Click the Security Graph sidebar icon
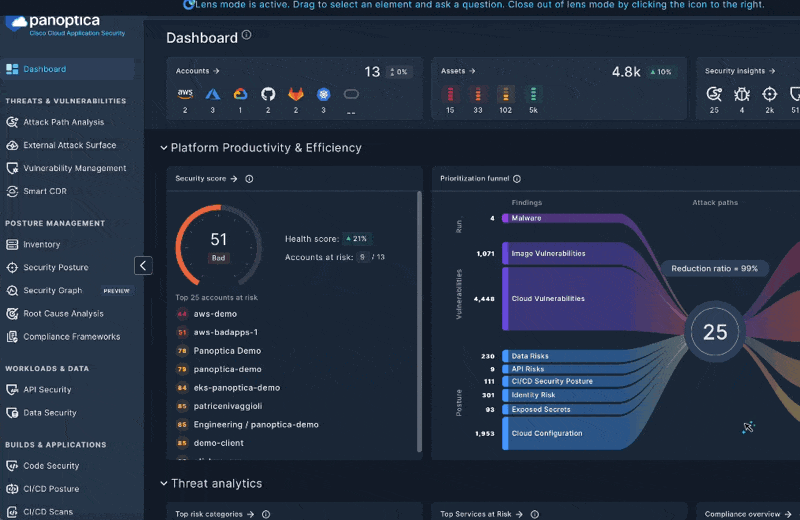800x520 pixels. point(12,290)
